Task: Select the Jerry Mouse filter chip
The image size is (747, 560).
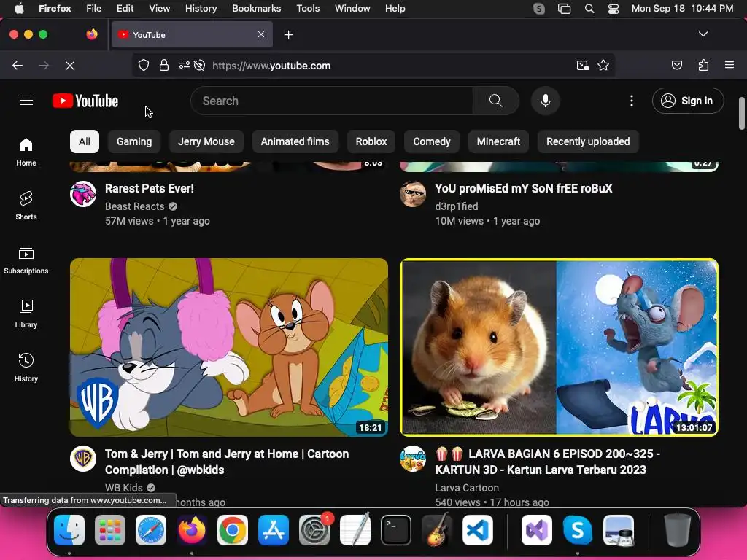Action: pyautogui.click(x=206, y=141)
